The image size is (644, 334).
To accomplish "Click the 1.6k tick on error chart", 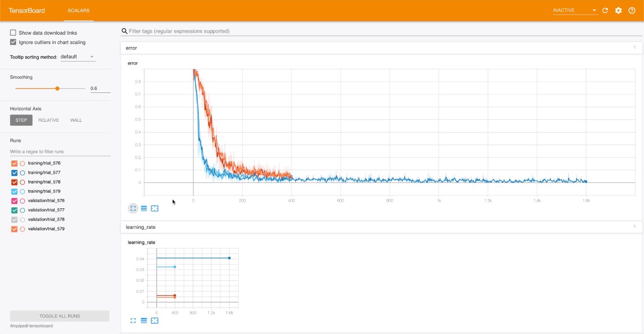I will (x=586, y=201).
